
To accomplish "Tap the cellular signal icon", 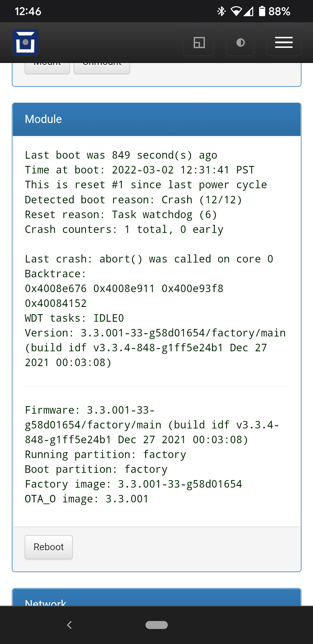I will 248,11.
